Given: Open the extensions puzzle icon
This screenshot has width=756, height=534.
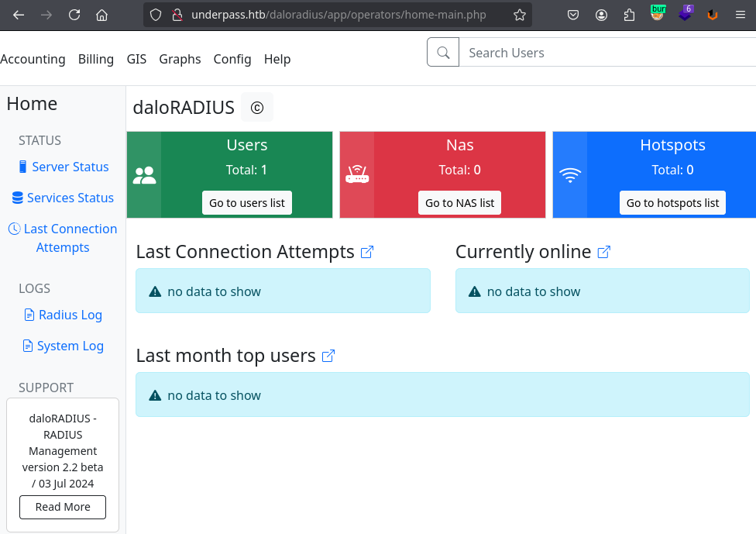Looking at the screenshot, I should tap(629, 15).
